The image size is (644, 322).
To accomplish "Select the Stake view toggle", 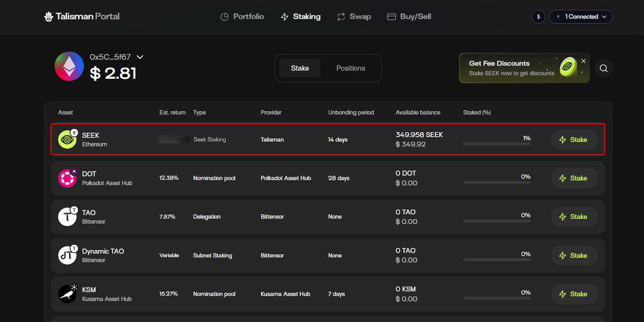I will point(300,68).
